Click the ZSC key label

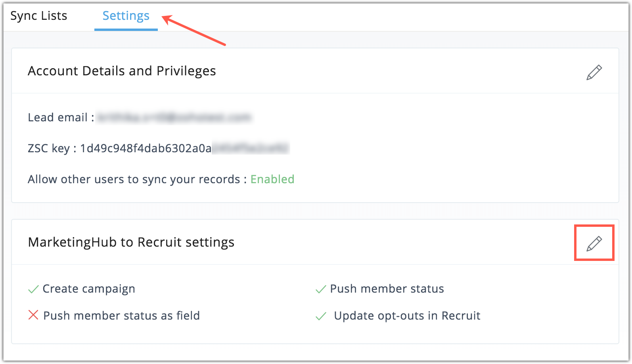tap(49, 148)
